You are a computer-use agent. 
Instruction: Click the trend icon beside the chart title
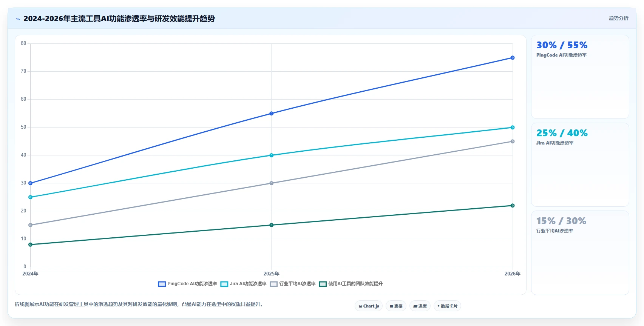click(18, 19)
